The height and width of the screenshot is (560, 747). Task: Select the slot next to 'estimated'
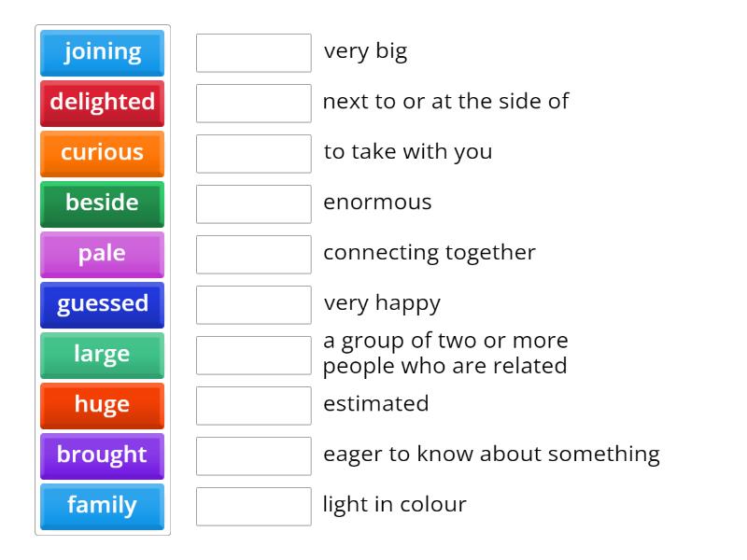pos(253,405)
